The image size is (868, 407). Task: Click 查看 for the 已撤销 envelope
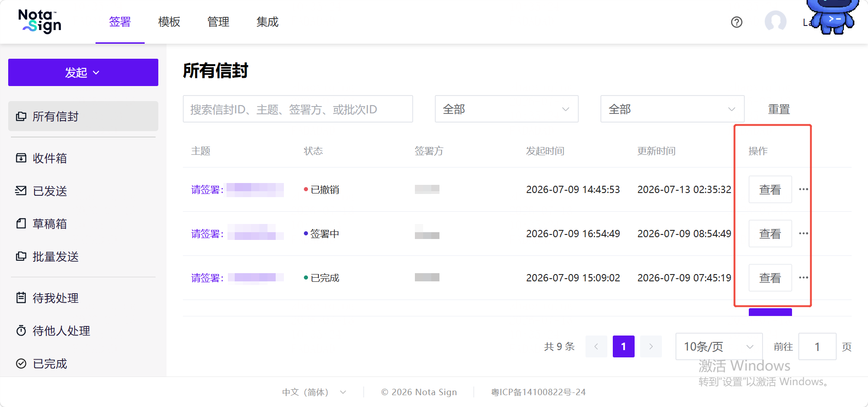(770, 189)
